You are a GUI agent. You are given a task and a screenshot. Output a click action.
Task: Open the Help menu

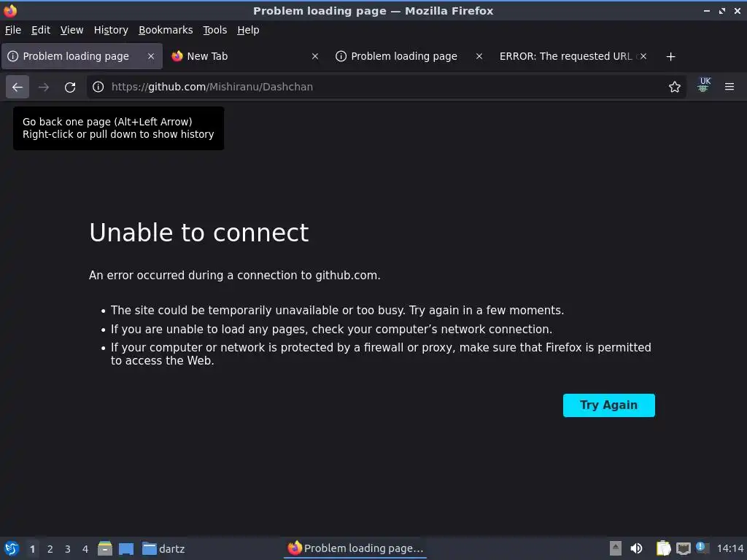point(248,30)
